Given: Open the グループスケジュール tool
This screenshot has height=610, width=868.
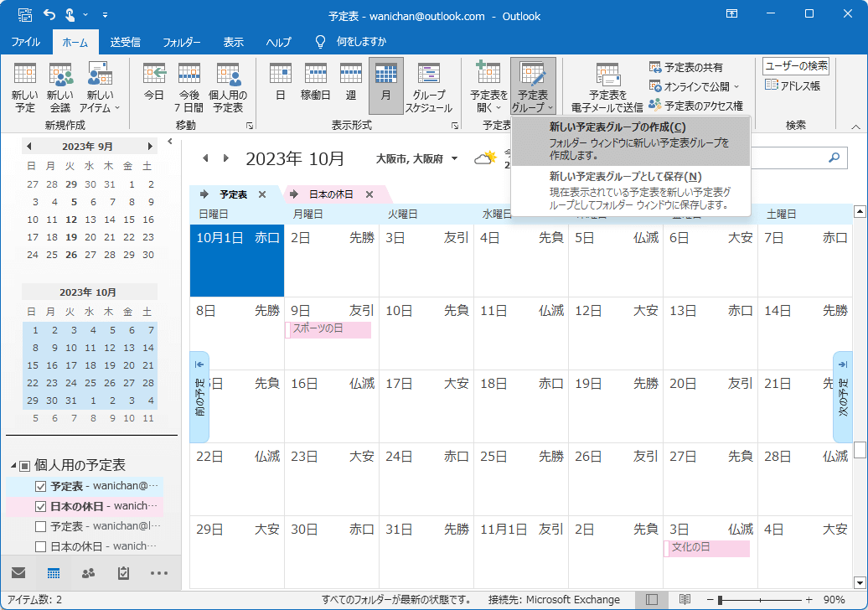Looking at the screenshot, I should click(x=431, y=84).
